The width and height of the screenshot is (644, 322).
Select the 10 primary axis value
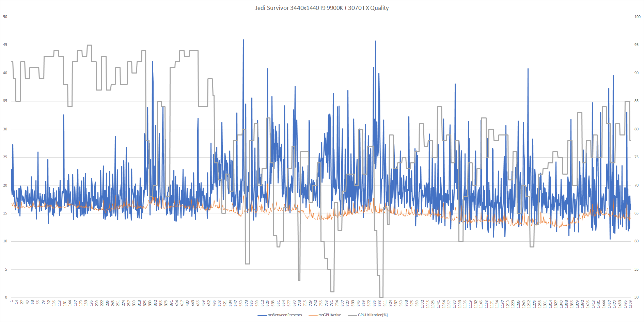tap(5, 241)
